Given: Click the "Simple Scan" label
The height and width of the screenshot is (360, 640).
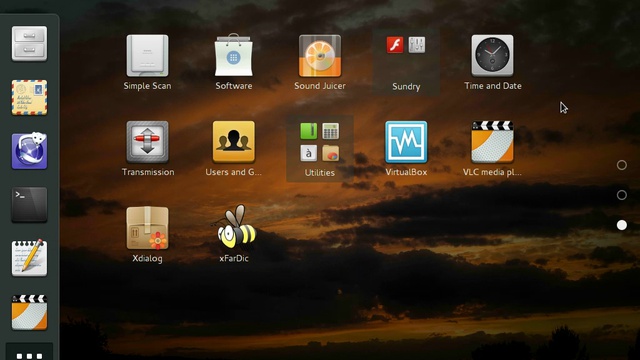Looking at the screenshot, I should (147, 86).
